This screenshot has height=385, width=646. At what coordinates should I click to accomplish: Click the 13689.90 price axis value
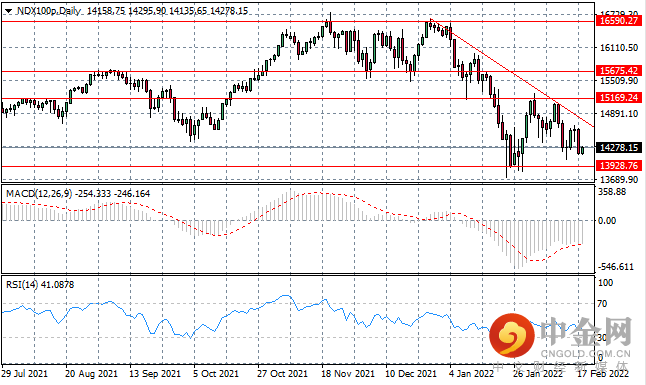tap(619, 180)
